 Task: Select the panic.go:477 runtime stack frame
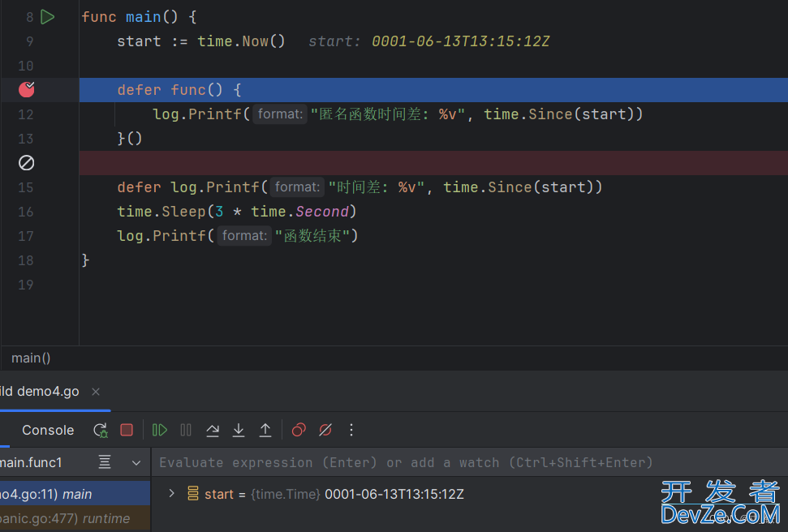pos(75,518)
